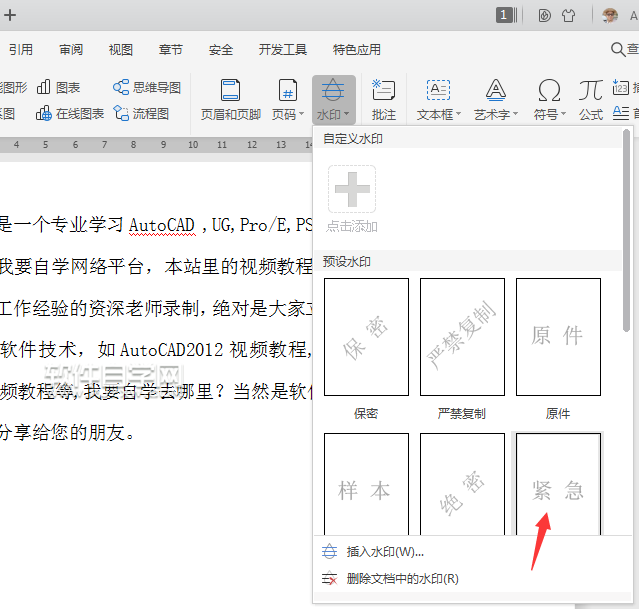The height and width of the screenshot is (609, 639).
Task: Open the 审阅 ribbon tab
Action: pos(71,50)
